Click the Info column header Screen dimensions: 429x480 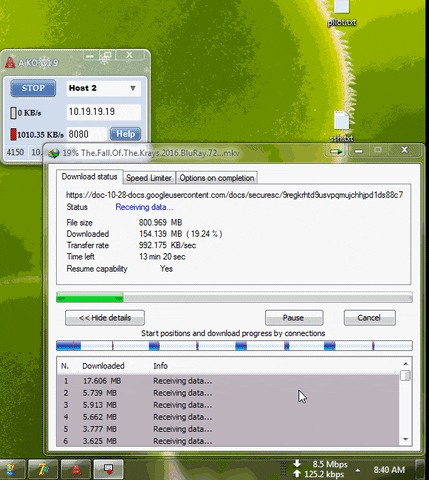coord(160,366)
